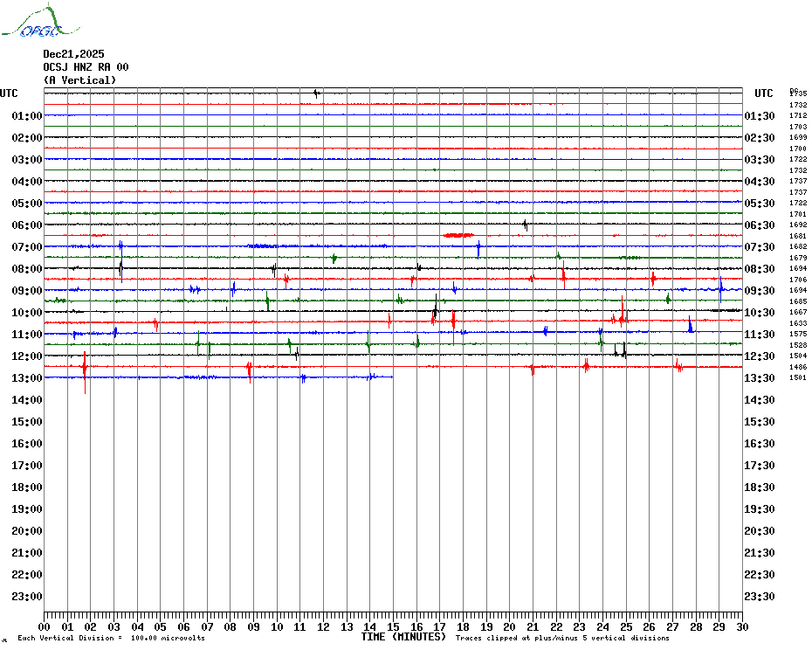
Task: Click minute 15 on the bottom axis
Action: [x=393, y=626]
